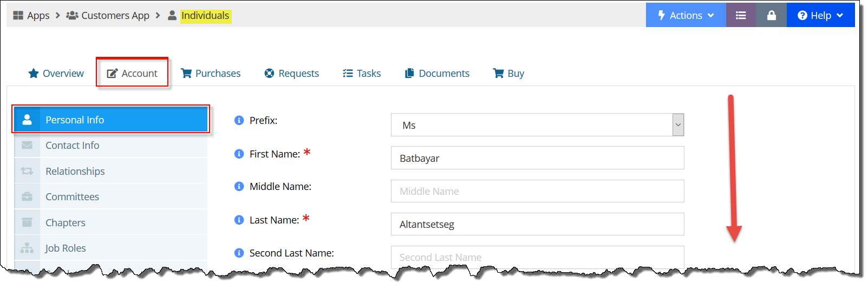Open the Help dropdown menu
Image resolution: width=868 pixels, height=289 pixels.
point(820,16)
